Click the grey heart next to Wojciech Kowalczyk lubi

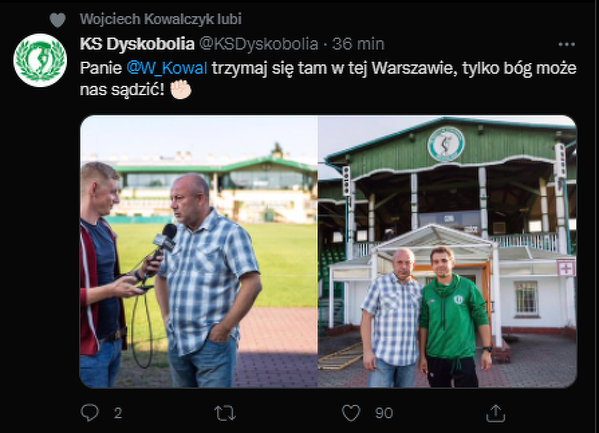pos(58,20)
